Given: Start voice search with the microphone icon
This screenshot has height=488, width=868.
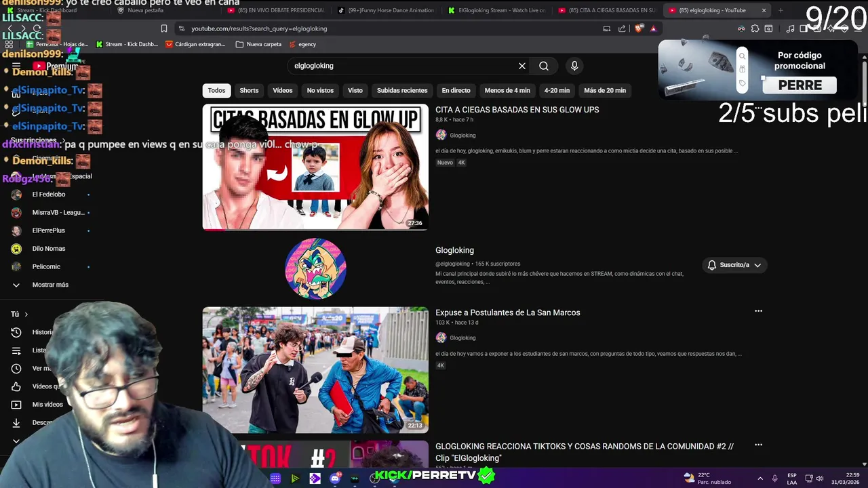Looking at the screenshot, I should [574, 66].
